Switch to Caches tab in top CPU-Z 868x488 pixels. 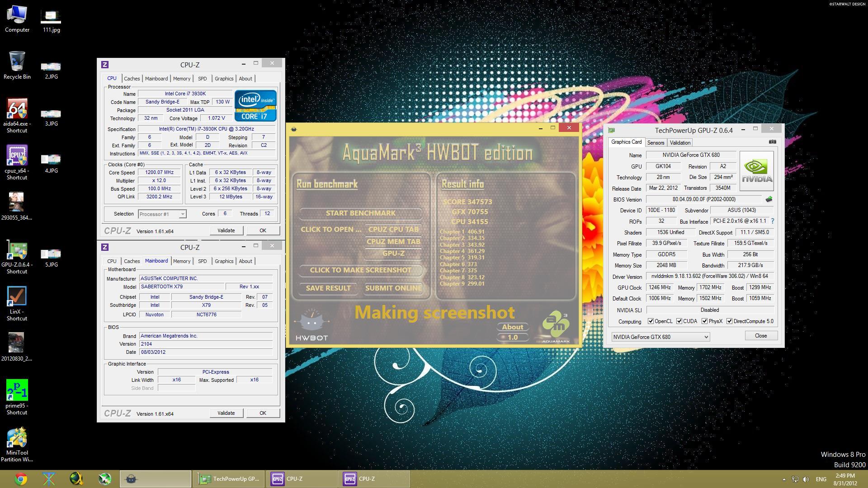132,79
